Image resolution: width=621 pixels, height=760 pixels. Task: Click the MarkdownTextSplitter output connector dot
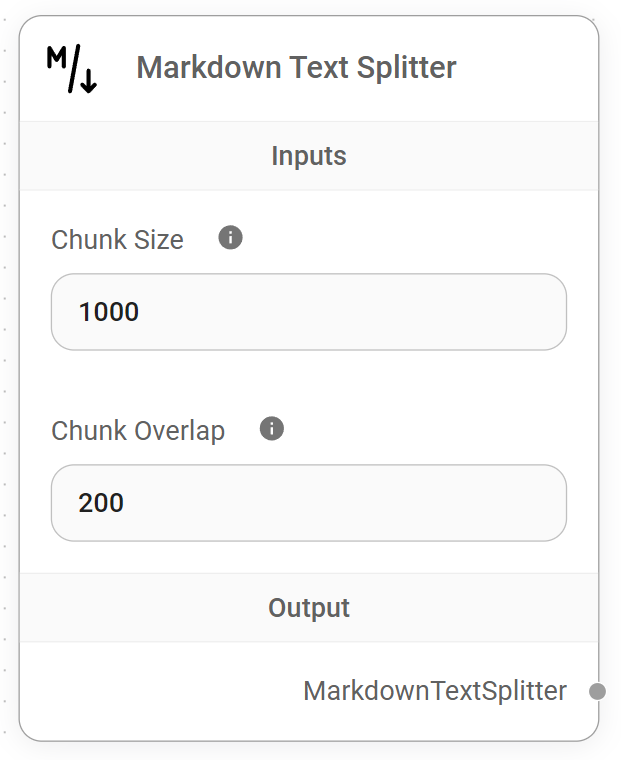coord(597,691)
